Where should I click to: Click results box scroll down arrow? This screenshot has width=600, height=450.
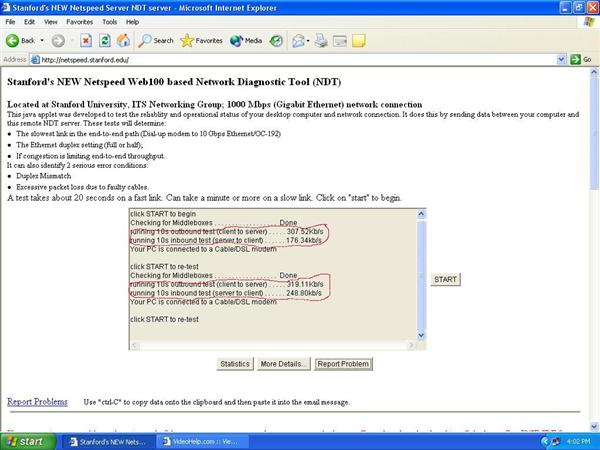(421, 336)
